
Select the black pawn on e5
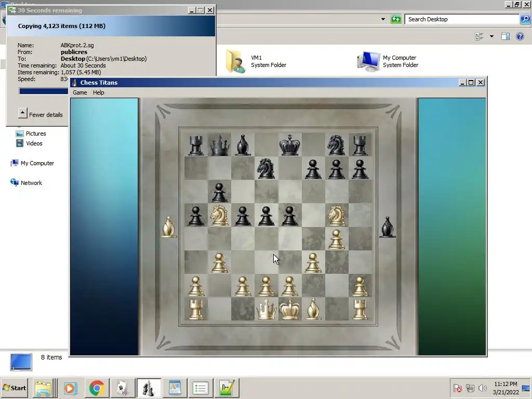coord(290,216)
